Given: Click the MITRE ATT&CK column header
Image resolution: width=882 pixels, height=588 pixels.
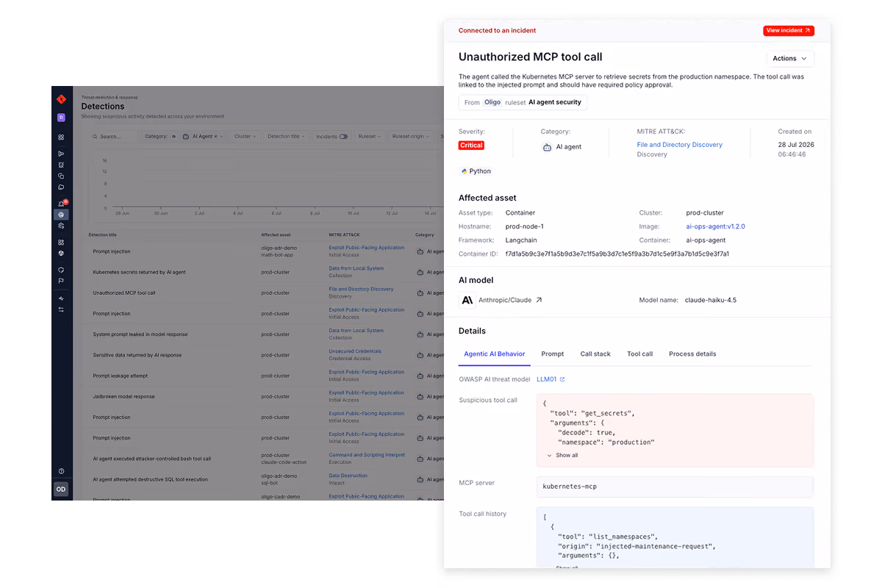Looking at the screenshot, I should (345, 235).
